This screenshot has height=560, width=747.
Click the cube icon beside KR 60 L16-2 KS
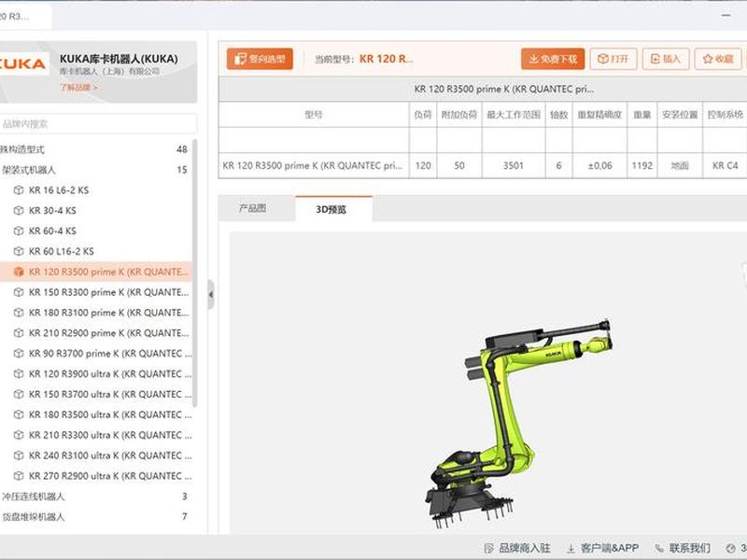pos(19,251)
